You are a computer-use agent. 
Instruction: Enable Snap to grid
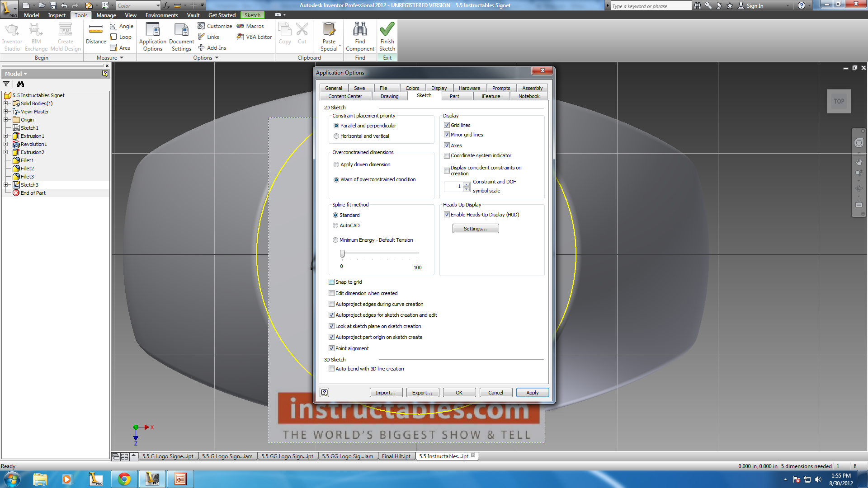click(331, 282)
